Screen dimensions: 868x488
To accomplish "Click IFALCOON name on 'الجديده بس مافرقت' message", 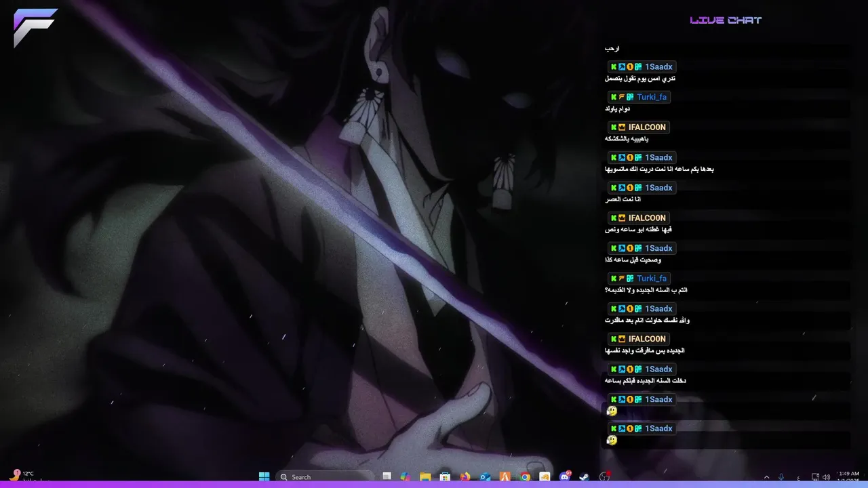I will coord(647,339).
